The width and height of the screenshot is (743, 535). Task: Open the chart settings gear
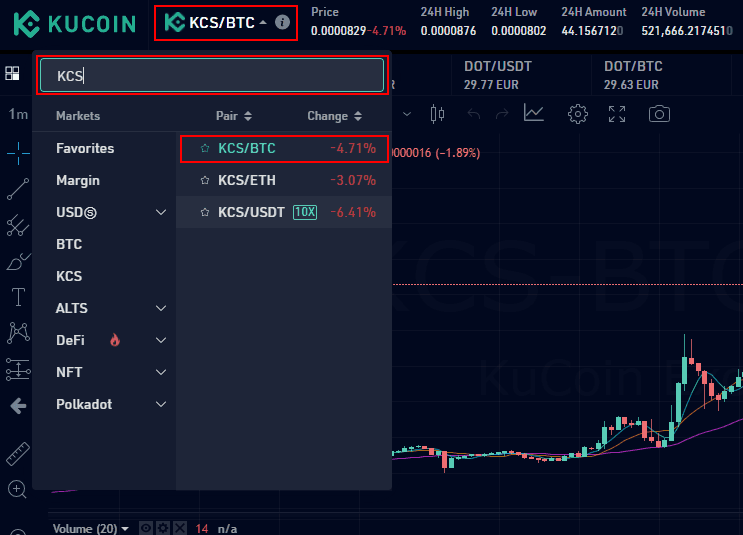pos(577,114)
